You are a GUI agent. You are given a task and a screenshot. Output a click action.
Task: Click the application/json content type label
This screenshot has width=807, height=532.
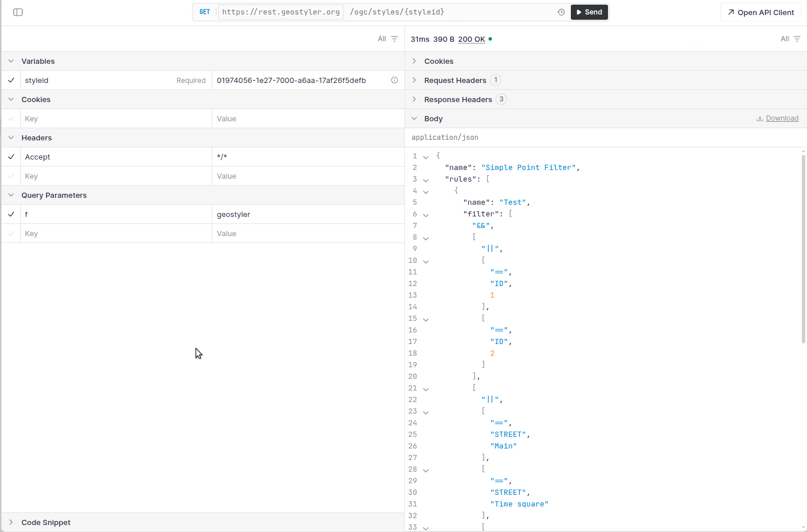tap(445, 137)
